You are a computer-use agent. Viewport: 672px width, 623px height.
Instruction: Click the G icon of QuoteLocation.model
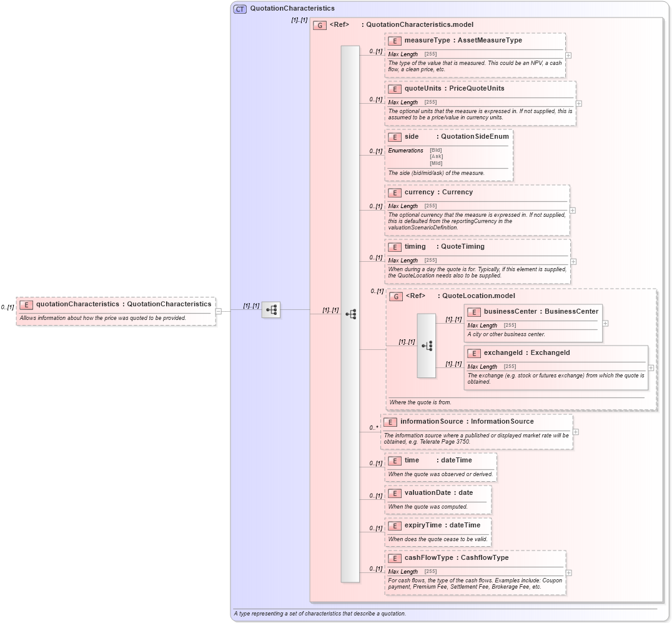tap(396, 296)
